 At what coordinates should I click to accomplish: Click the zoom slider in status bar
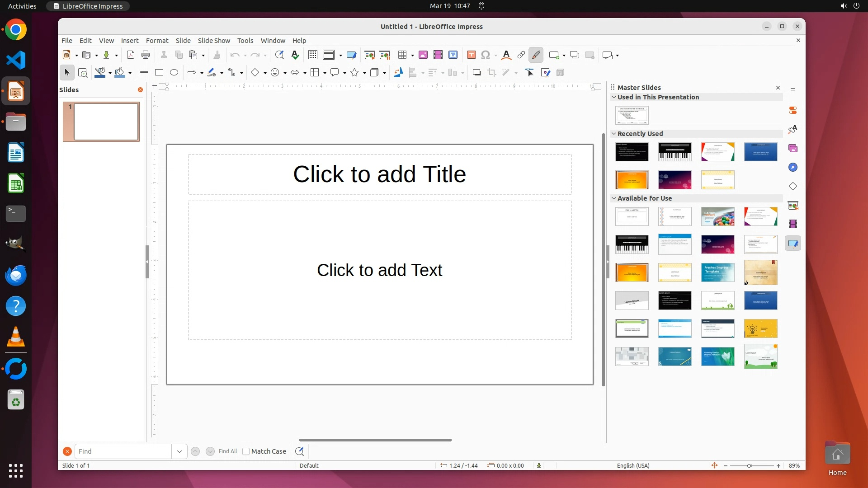point(749,465)
